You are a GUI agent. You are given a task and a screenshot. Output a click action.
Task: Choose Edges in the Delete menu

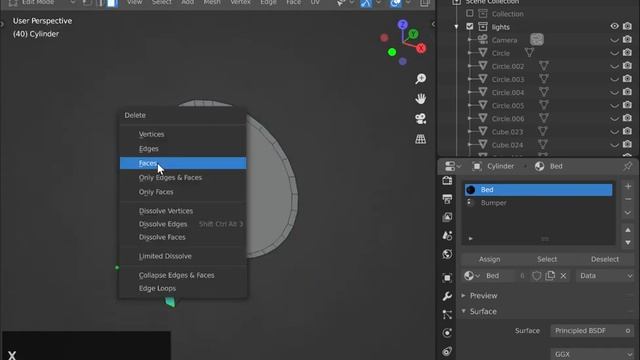point(183,149)
